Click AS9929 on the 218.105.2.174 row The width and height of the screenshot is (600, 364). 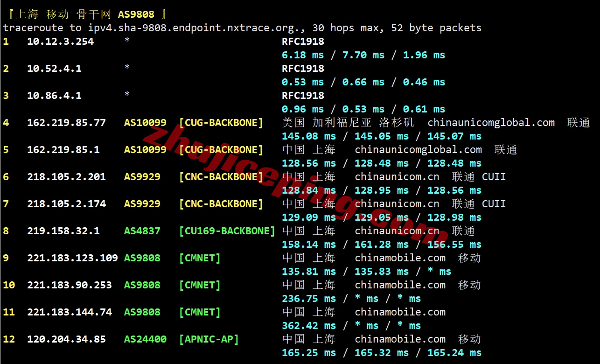click(142, 204)
